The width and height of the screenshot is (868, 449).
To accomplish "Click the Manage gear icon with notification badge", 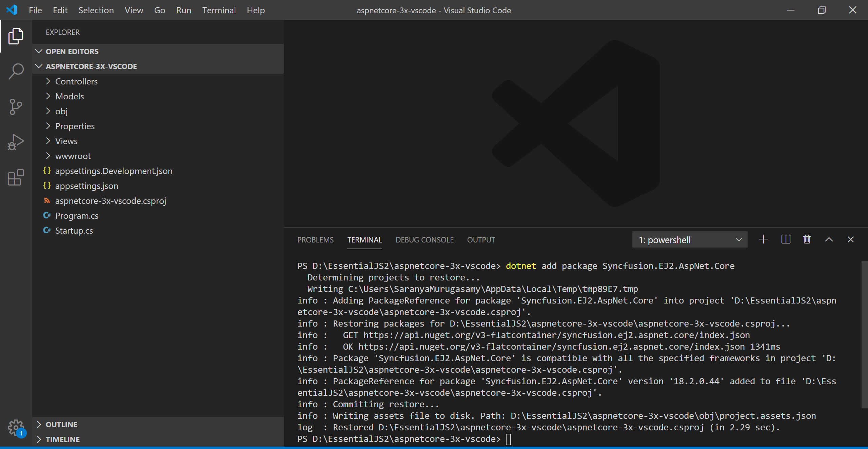I will tap(16, 427).
